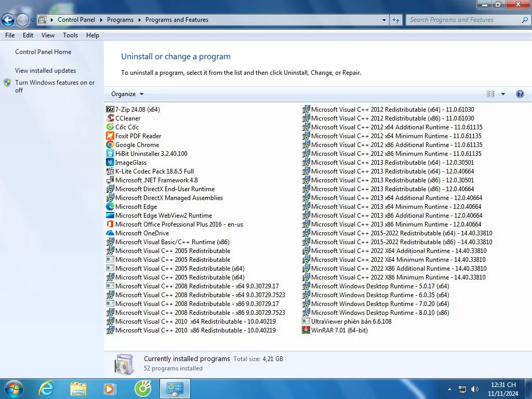Select Google Chrome icon in program list
Viewport: 532px width, 399px height.
click(110, 145)
